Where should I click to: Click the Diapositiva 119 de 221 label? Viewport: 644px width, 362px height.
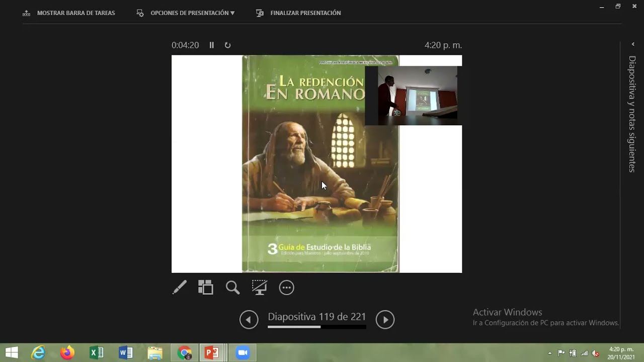pos(317,317)
